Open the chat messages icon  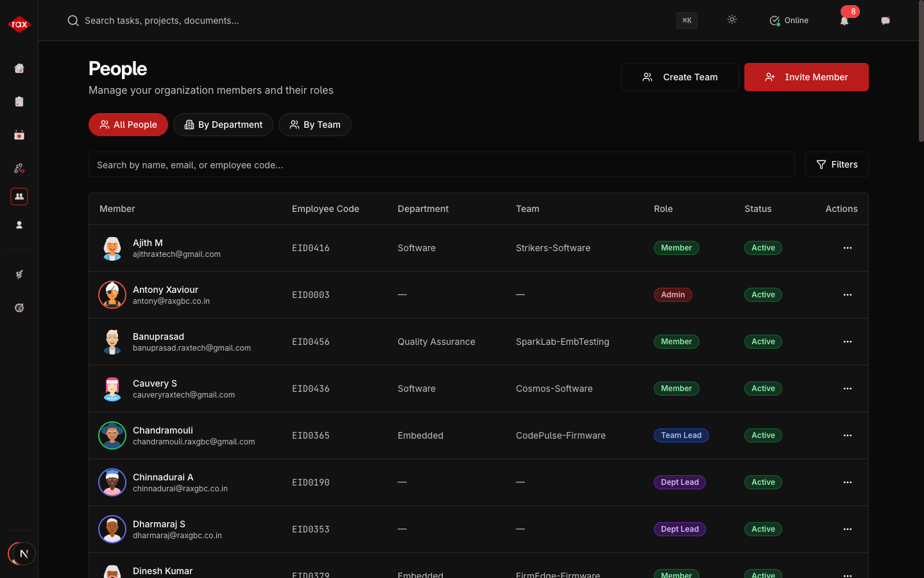(x=886, y=21)
